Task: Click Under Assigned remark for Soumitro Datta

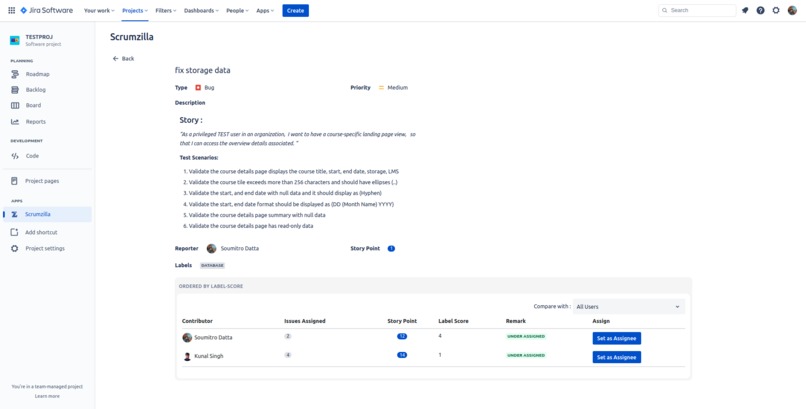Action: (526, 337)
